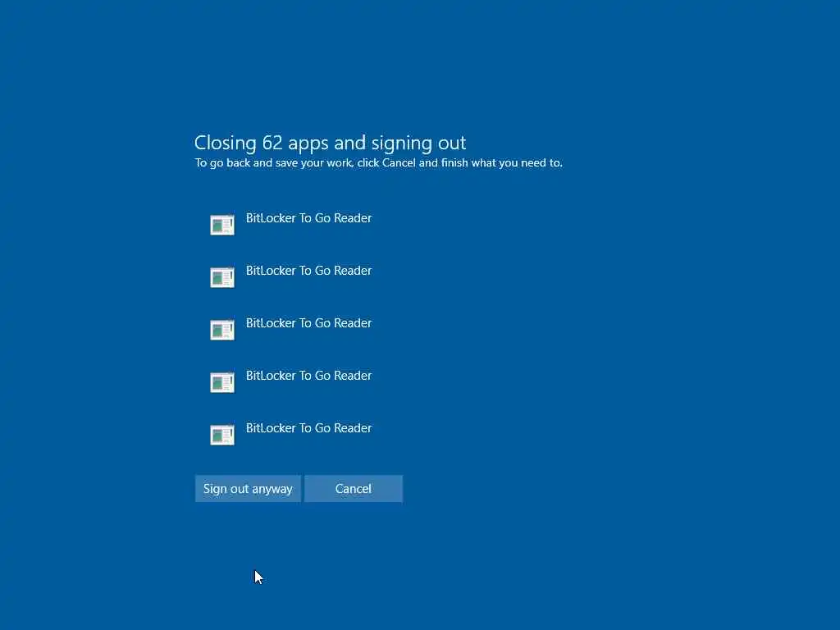
Task: Click the 'To go back and save your work' message
Action: click(378, 163)
